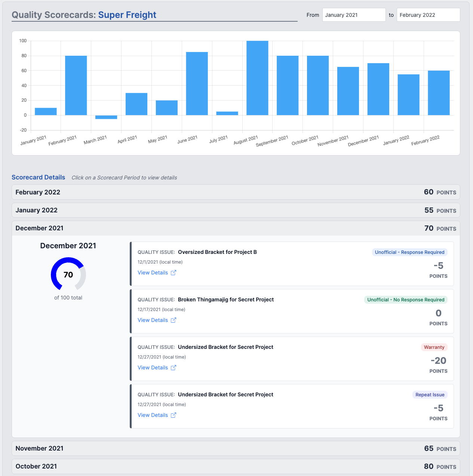Click the '60 POINTS' value for February 2022
This screenshot has width=473, height=476.
[440, 192]
